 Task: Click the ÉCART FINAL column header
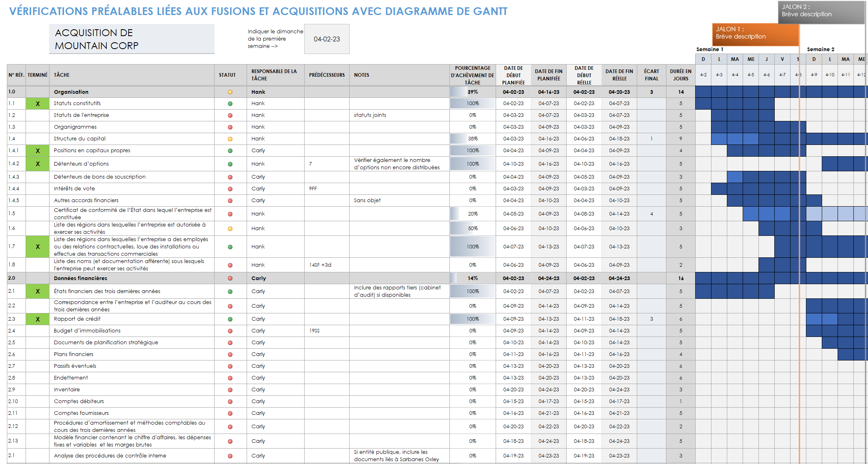(x=651, y=75)
